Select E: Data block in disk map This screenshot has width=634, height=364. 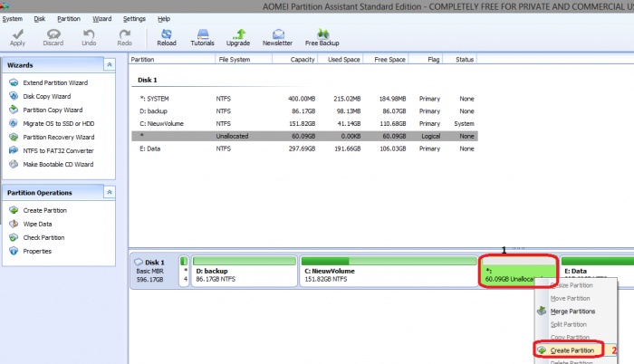tap(597, 271)
